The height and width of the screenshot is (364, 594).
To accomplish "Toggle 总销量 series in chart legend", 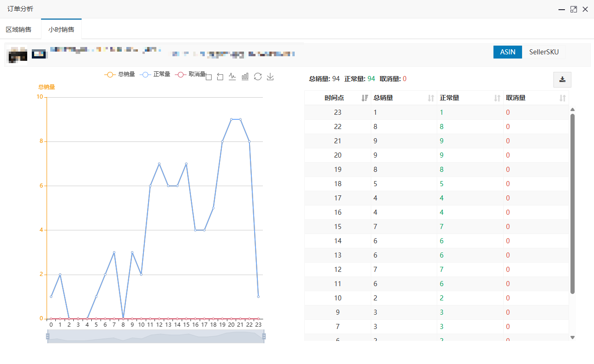I will tap(120, 74).
